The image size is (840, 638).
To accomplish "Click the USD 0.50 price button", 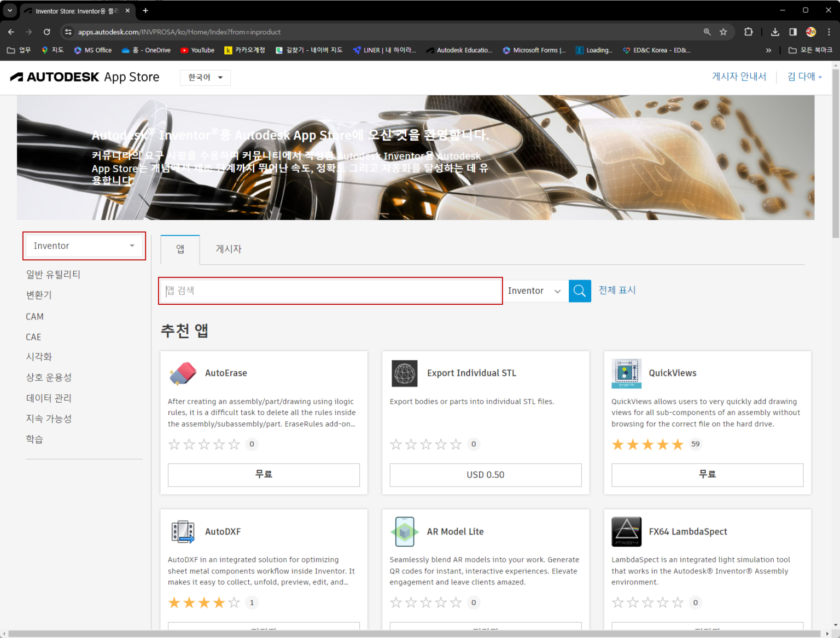I will 486,475.
